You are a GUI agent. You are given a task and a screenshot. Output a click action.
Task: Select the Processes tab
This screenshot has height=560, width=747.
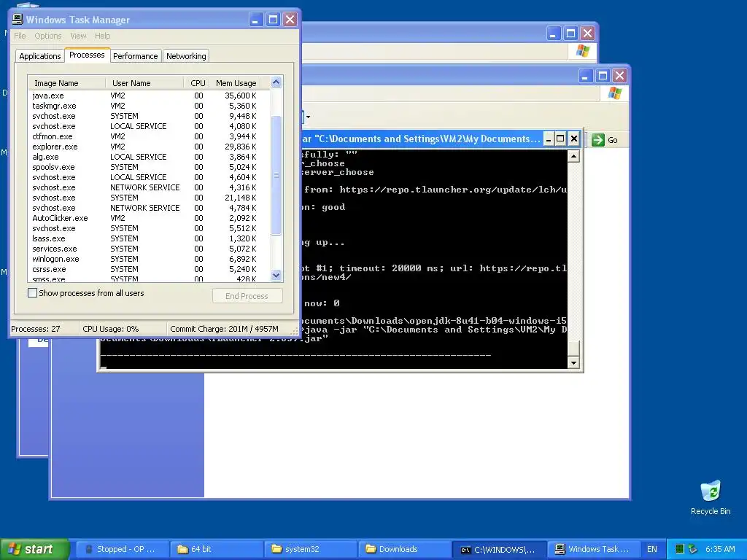click(87, 55)
